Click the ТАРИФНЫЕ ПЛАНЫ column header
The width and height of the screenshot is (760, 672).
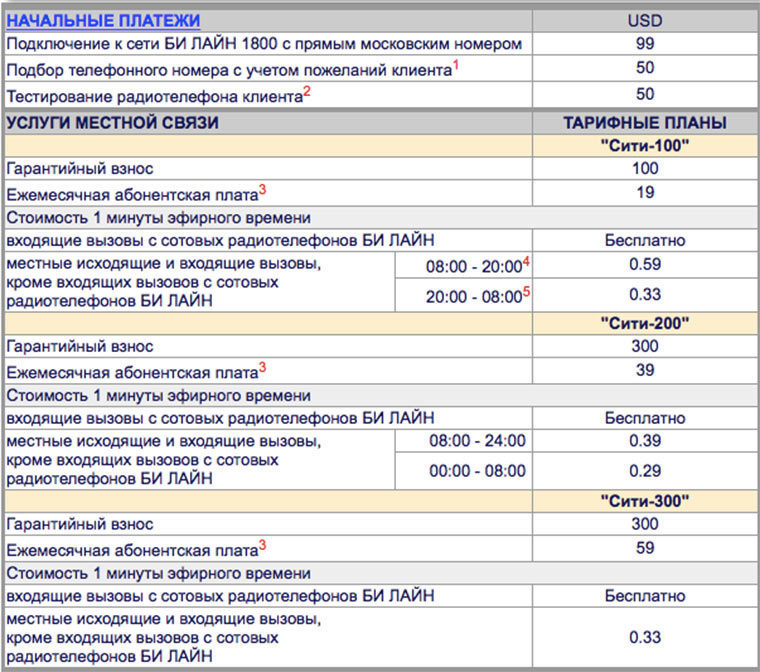[x=645, y=122]
